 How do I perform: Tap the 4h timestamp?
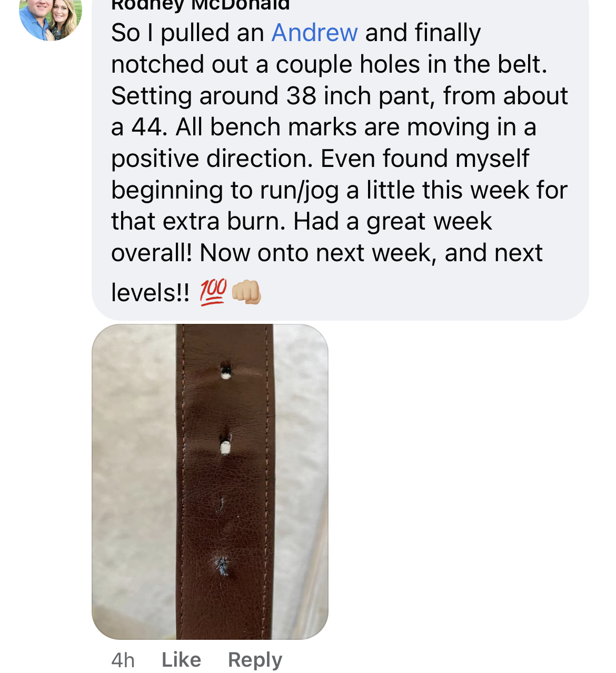tap(123, 660)
